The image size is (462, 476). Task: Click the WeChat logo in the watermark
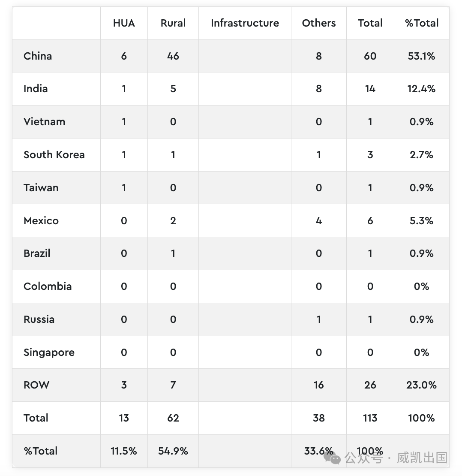click(x=332, y=458)
